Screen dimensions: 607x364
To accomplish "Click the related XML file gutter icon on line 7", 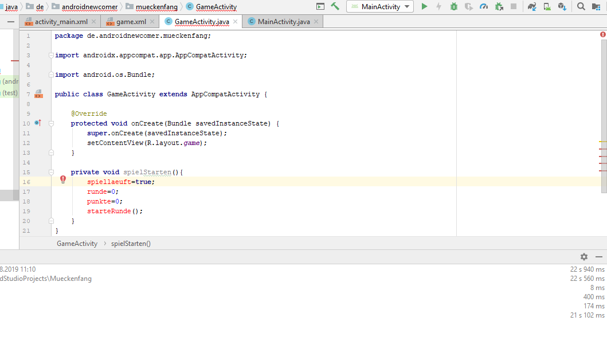I will click(38, 93).
